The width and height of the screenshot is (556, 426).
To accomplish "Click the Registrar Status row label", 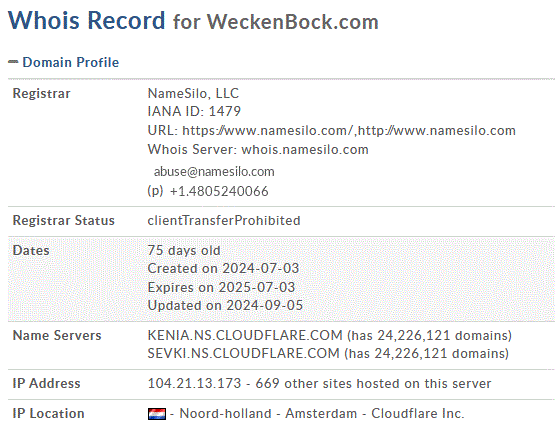I will [64, 221].
